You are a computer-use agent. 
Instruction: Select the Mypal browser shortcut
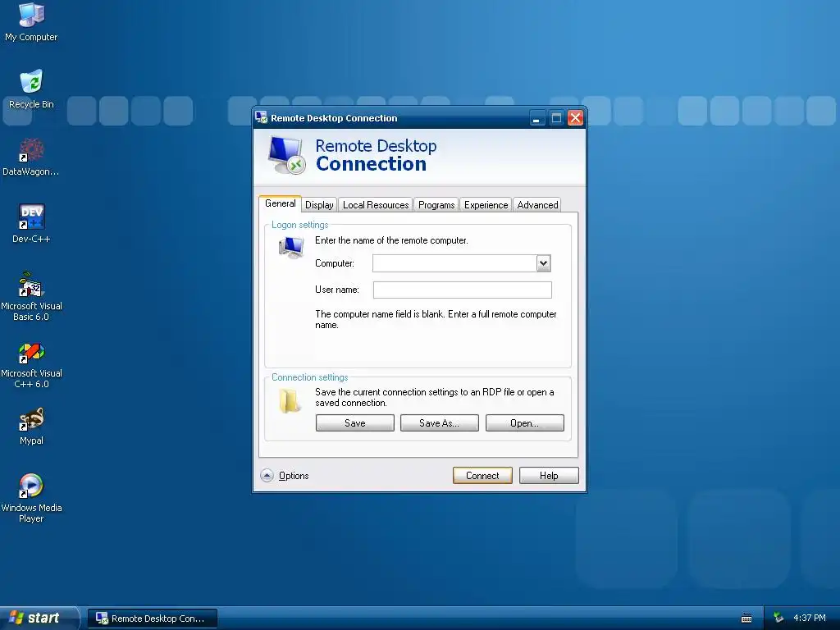31,427
